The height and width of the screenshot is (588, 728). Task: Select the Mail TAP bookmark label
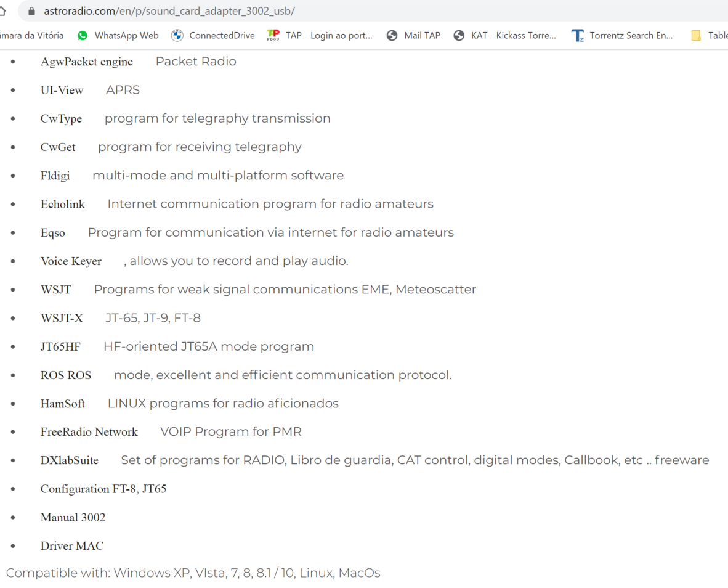coord(422,36)
